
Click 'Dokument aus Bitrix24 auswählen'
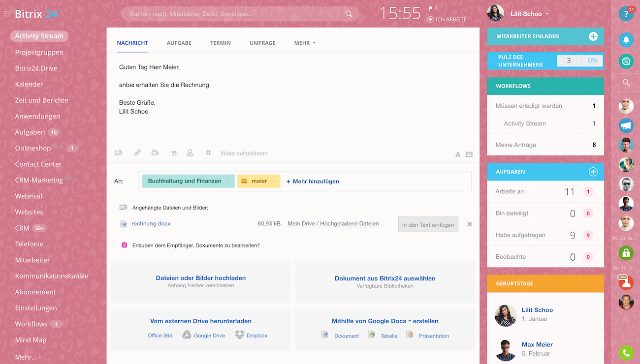[385, 278]
